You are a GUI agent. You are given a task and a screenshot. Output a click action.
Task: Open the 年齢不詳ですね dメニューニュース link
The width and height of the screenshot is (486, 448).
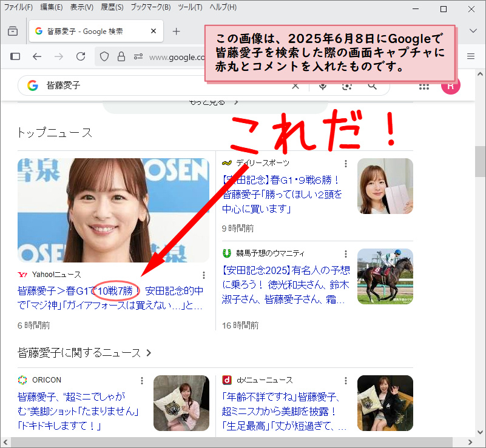coord(284,411)
